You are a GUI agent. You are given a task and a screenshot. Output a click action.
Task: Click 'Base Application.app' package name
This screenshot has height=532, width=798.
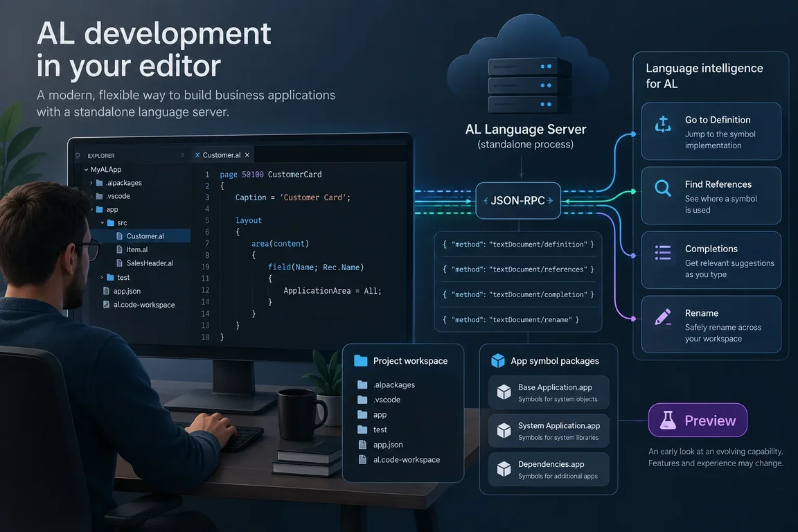pyautogui.click(x=555, y=387)
